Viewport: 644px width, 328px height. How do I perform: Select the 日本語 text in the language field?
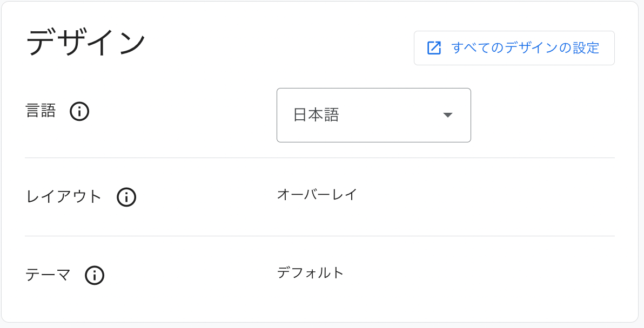316,115
